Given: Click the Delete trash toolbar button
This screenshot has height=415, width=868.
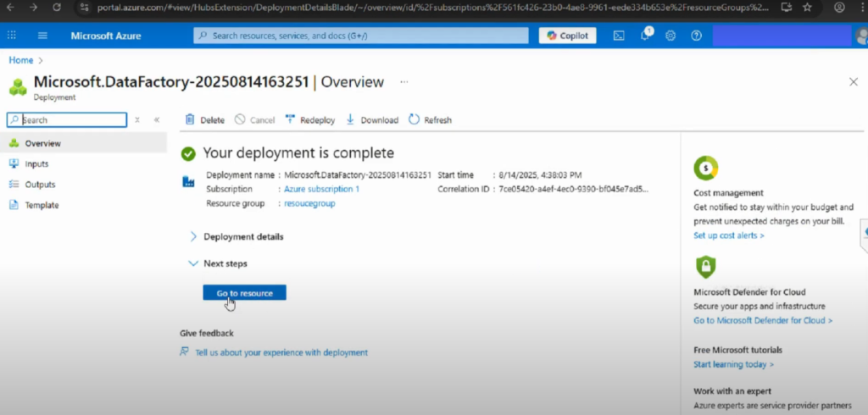Looking at the screenshot, I should pos(205,119).
